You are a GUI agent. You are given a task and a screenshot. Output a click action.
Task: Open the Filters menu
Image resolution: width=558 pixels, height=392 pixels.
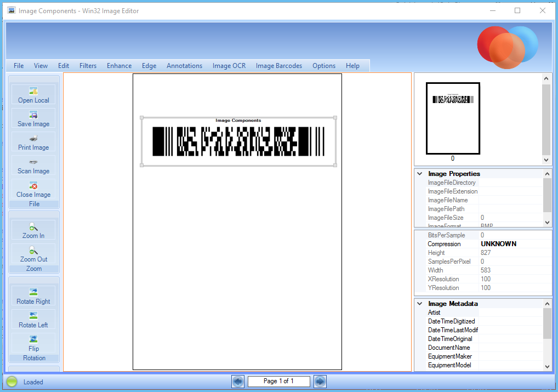(88, 65)
